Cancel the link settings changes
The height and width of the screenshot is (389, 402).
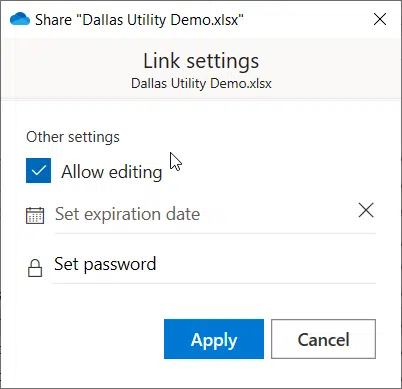click(x=323, y=339)
